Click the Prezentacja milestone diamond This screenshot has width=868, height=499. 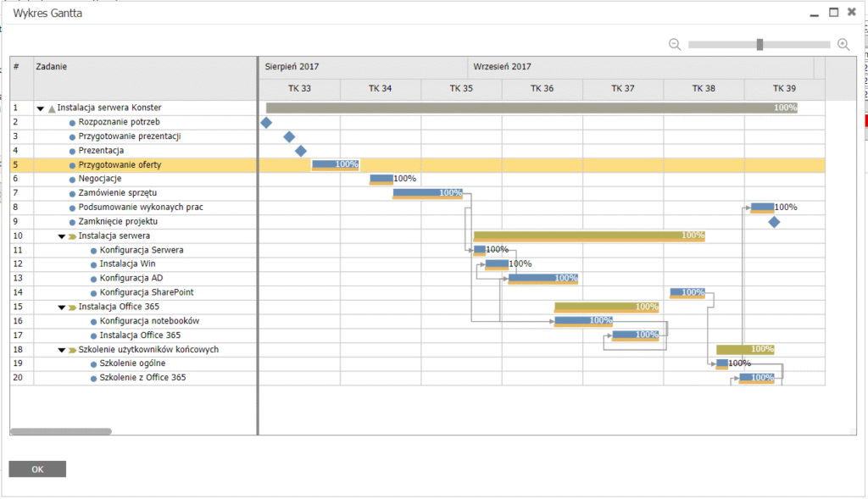click(x=300, y=151)
